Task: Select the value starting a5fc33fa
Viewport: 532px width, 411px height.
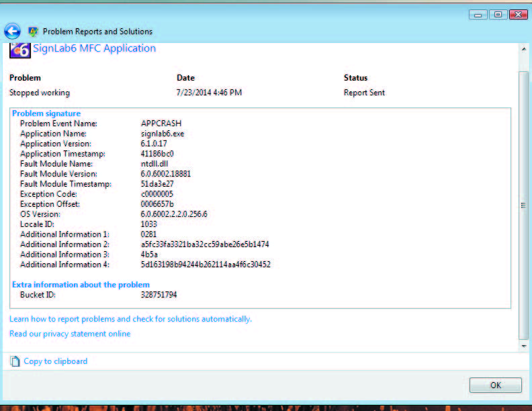Action: 205,244
